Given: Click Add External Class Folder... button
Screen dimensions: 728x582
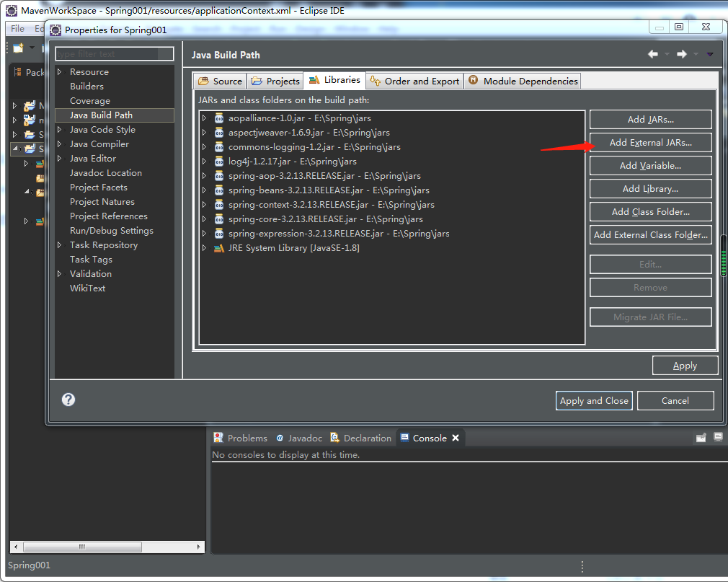Looking at the screenshot, I should pos(650,234).
